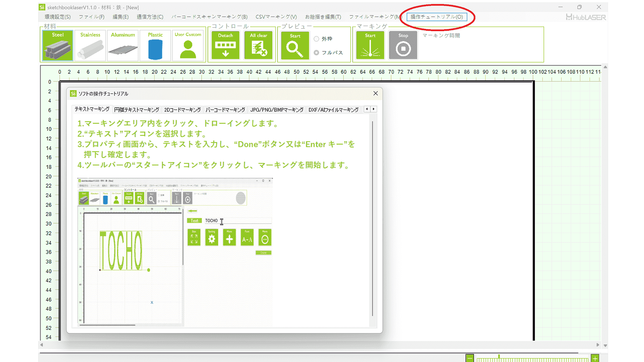Select the 外枠 preview option
This screenshot has height=362, width=644.
coord(323,39)
